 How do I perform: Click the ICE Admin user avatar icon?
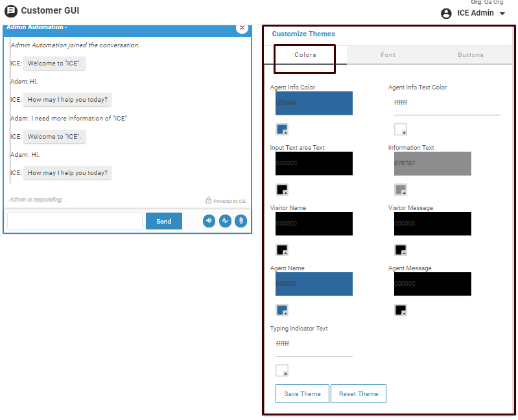446,13
